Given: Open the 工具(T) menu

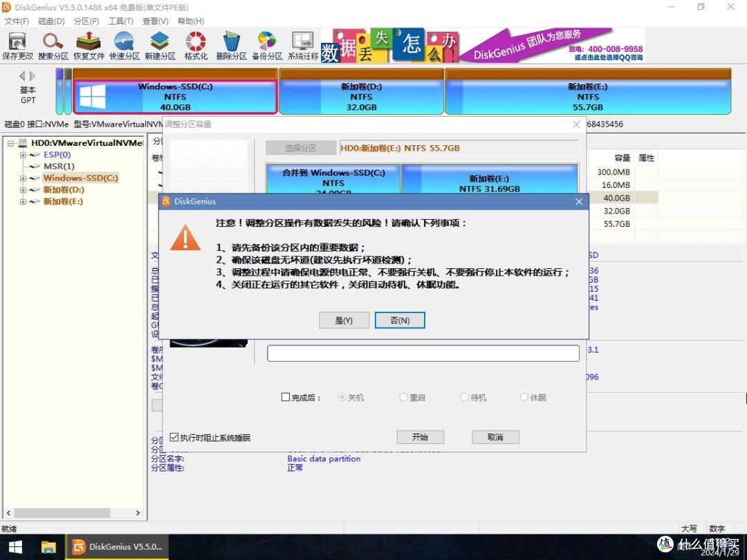Looking at the screenshot, I should pyautogui.click(x=120, y=21).
